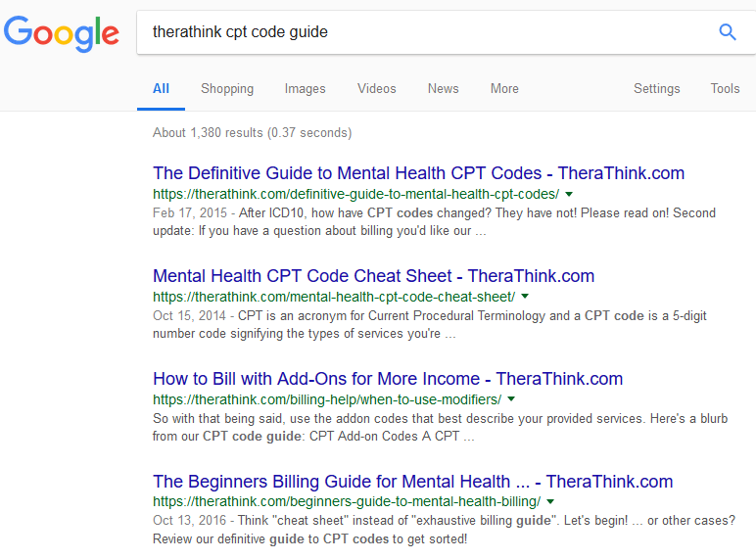Click the 'Oct 15, 2014' snippet date
Screen dimensions: 756x560
click(189, 315)
